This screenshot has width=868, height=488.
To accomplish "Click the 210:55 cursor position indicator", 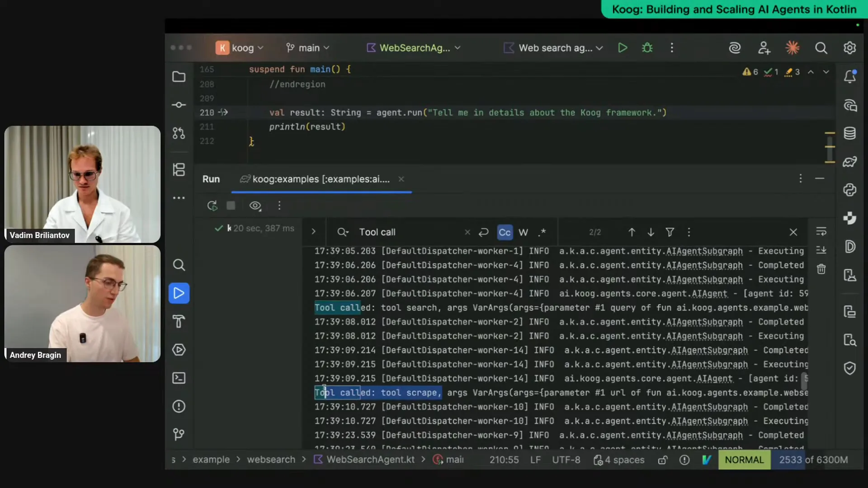I will pos(504,460).
